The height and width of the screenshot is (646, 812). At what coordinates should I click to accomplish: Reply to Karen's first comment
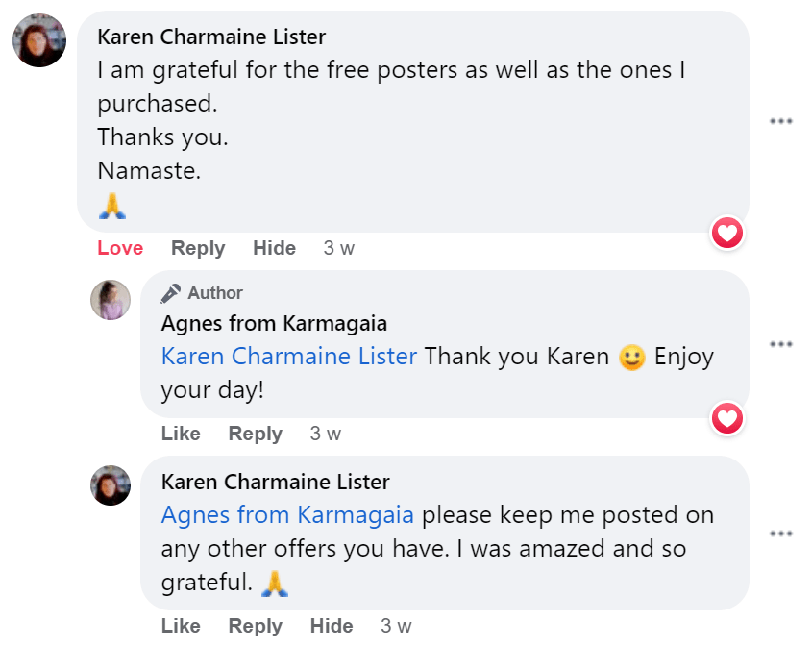(197, 248)
